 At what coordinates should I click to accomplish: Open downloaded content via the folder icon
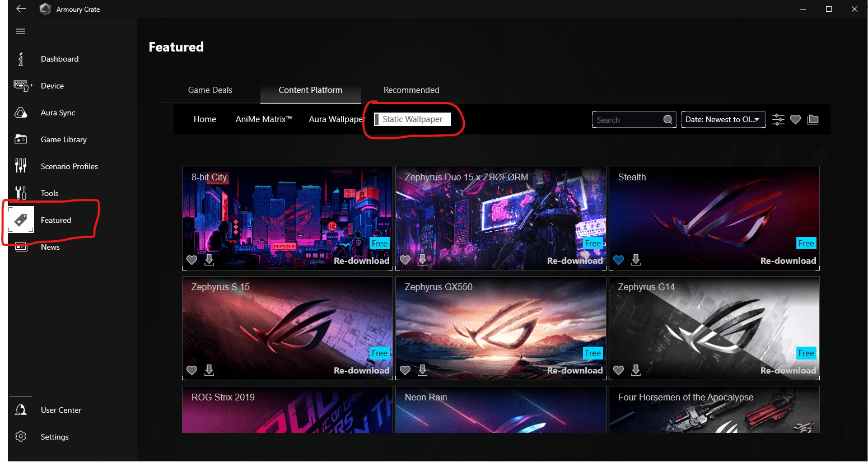coord(813,119)
